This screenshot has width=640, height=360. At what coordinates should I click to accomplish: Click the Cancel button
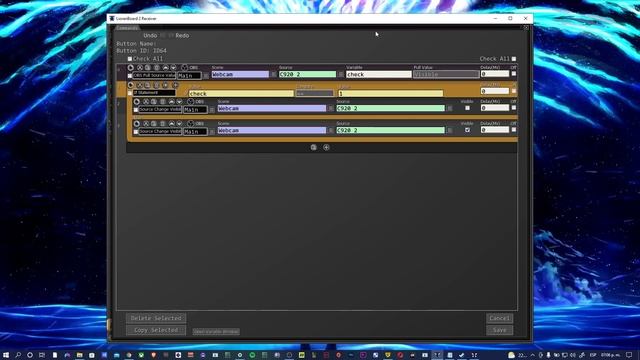pos(500,318)
